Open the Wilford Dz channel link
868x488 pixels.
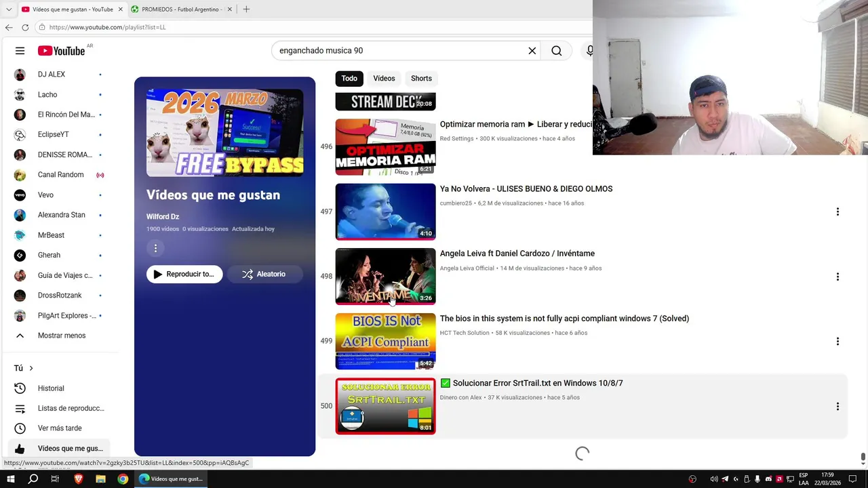tap(163, 217)
